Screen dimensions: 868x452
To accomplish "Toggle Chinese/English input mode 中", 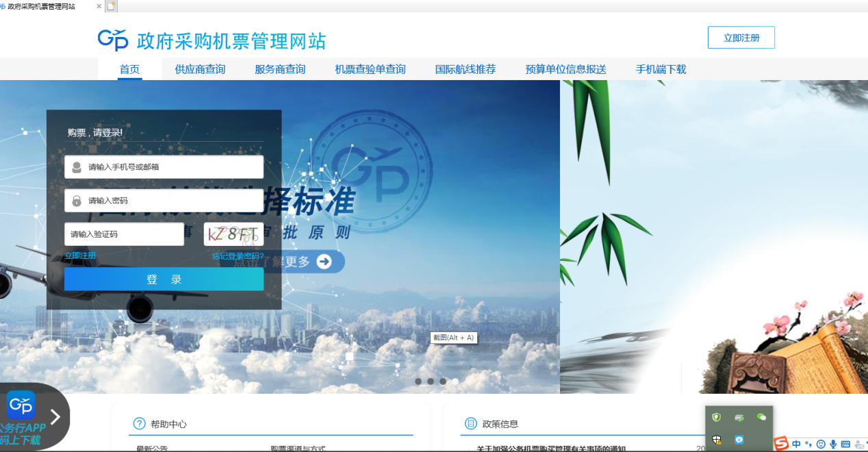I will point(796,444).
